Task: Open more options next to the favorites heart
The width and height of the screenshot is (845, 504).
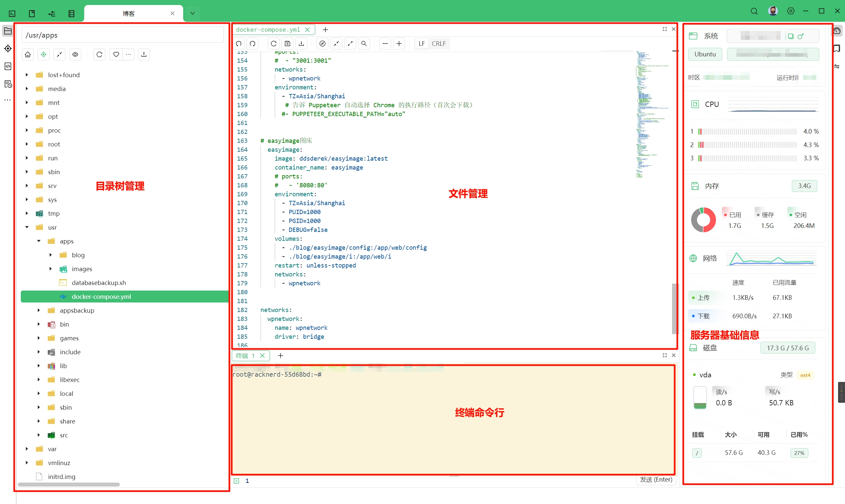Action: click(128, 54)
